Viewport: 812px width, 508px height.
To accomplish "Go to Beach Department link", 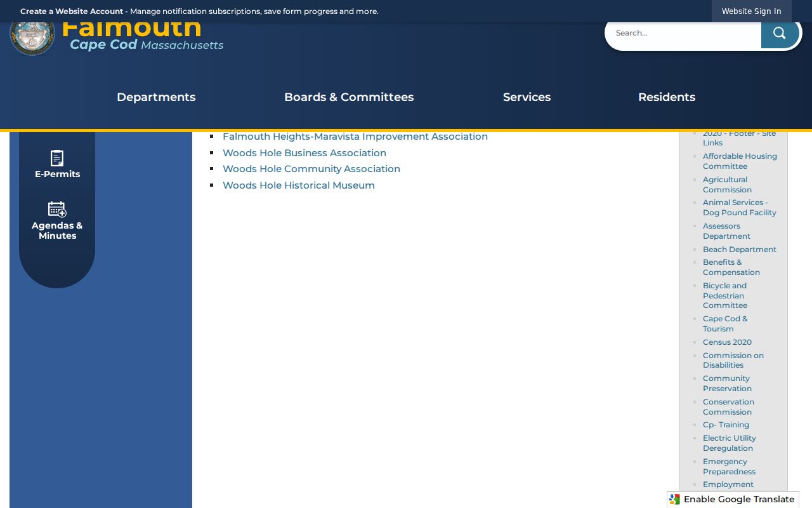I will [x=740, y=250].
